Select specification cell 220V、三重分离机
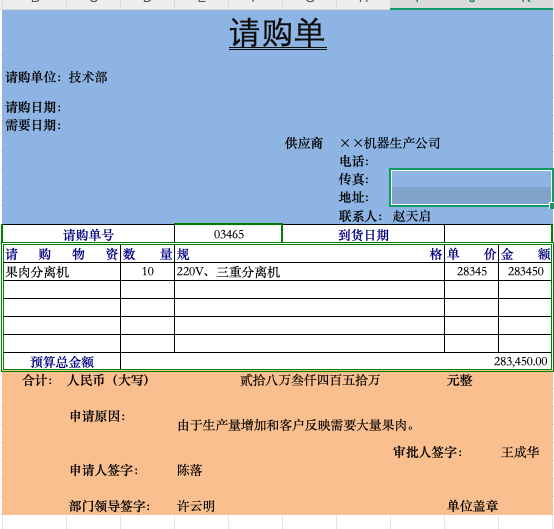 [x=309, y=272]
